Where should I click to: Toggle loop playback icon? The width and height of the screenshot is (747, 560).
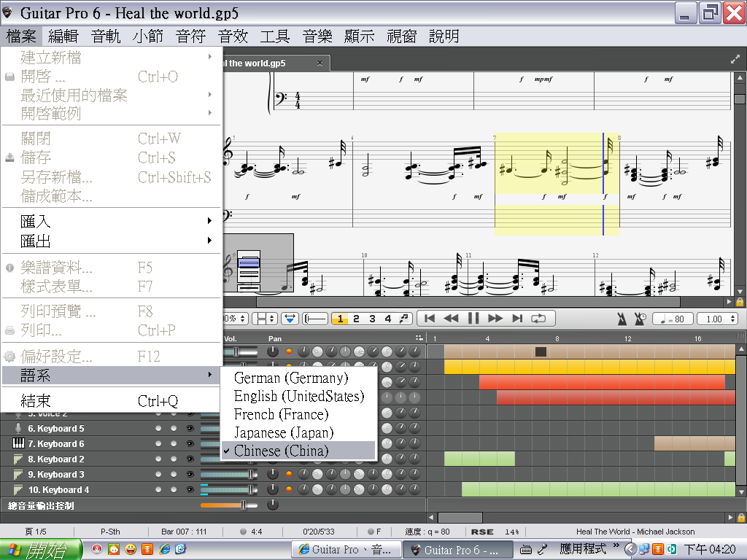tap(539, 319)
